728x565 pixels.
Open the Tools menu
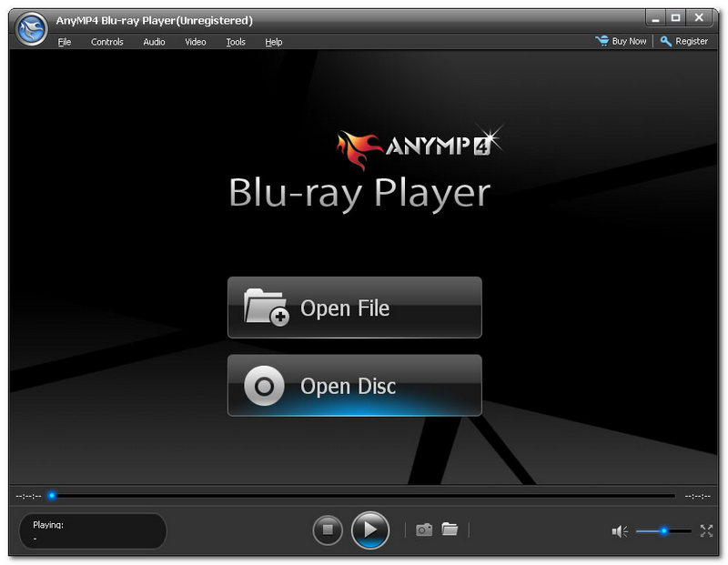click(x=236, y=42)
